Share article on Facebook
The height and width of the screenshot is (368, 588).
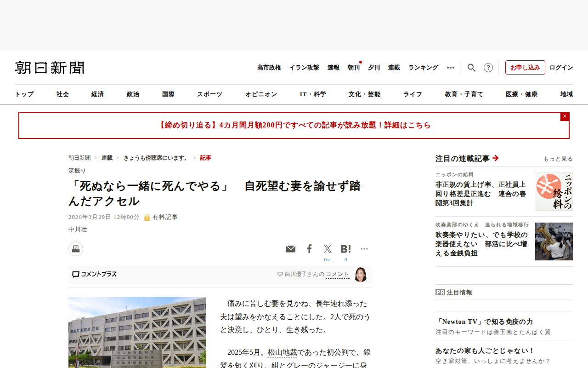pyautogui.click(x=309, y=249)
